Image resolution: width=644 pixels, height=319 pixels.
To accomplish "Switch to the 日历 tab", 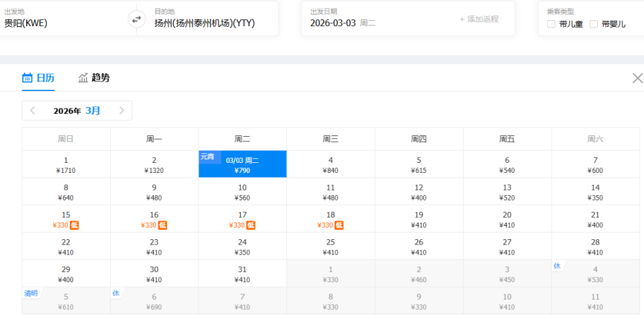I will coord(38,78).
